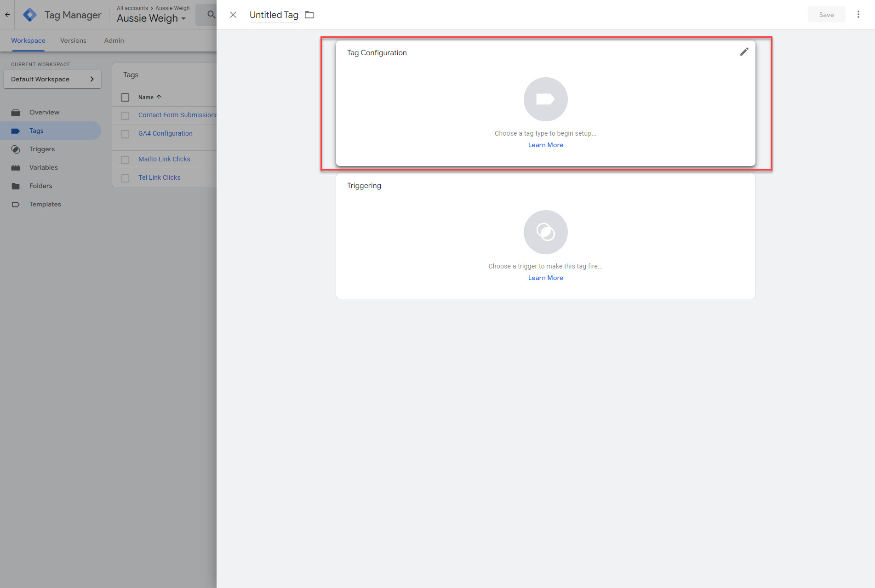
Task: Check the GA4 Configuration tag checkbox
Action: pos(125,134)
